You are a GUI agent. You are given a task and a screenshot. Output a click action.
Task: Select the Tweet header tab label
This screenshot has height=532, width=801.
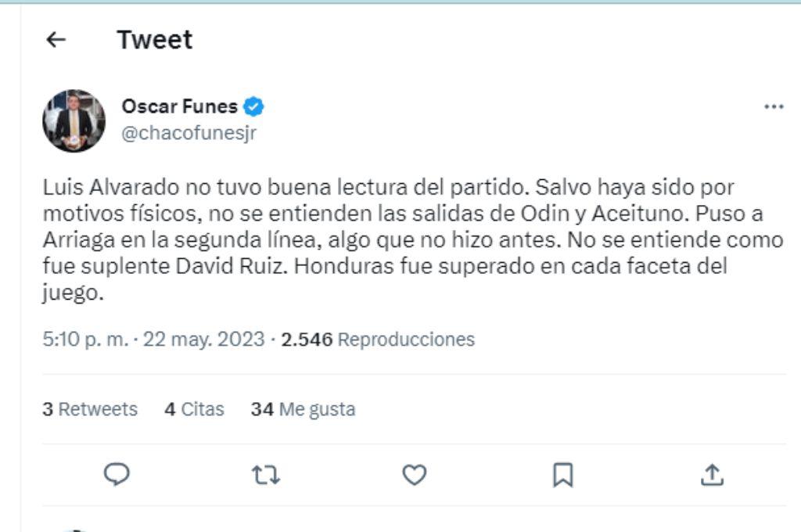pyautogui.click(x=155, y=39)
